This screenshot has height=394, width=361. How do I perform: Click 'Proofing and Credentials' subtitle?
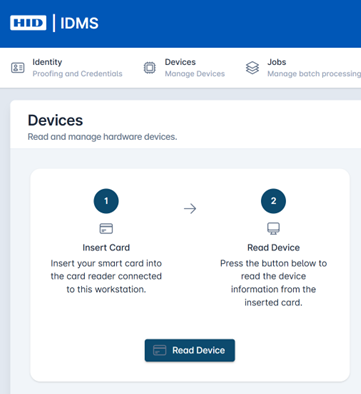[77, 74]
